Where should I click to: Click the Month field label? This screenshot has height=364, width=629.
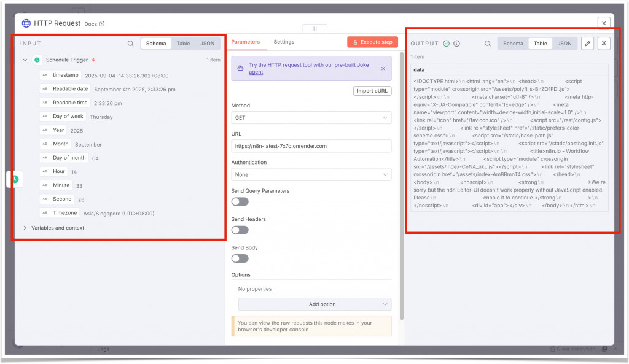[61, 144]
